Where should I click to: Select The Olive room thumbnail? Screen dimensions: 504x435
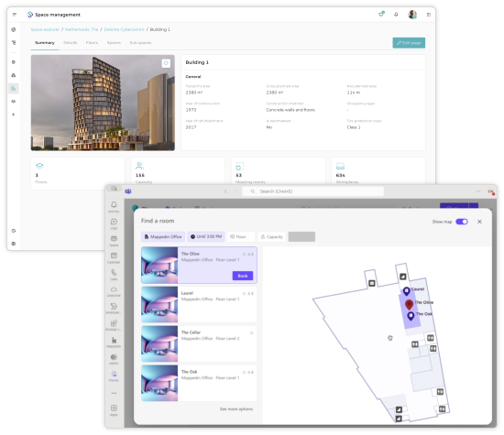(x=159, y=265)
